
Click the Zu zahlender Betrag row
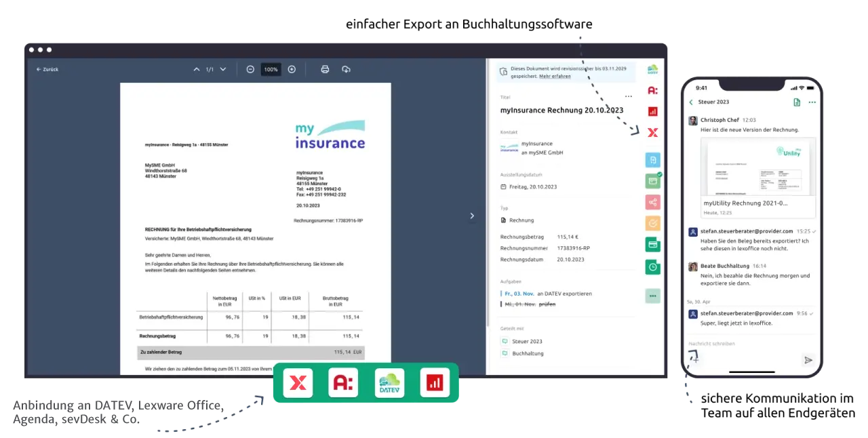tap(251, 353)
